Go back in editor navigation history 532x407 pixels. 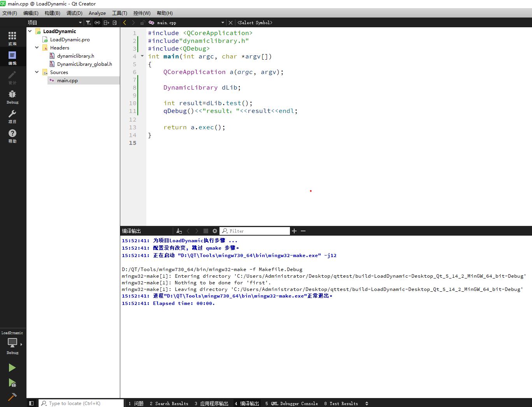[x=125, y=23]
